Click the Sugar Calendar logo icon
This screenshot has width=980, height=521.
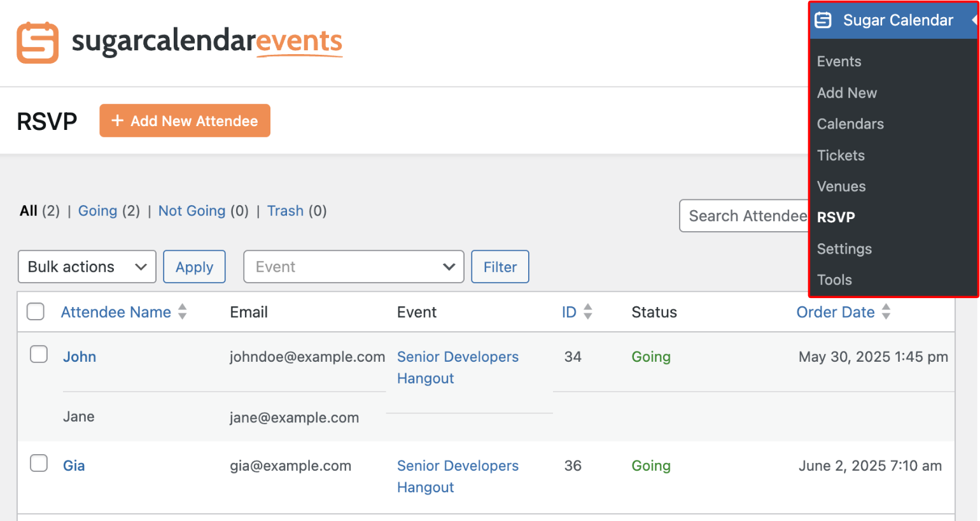point(38,43)
